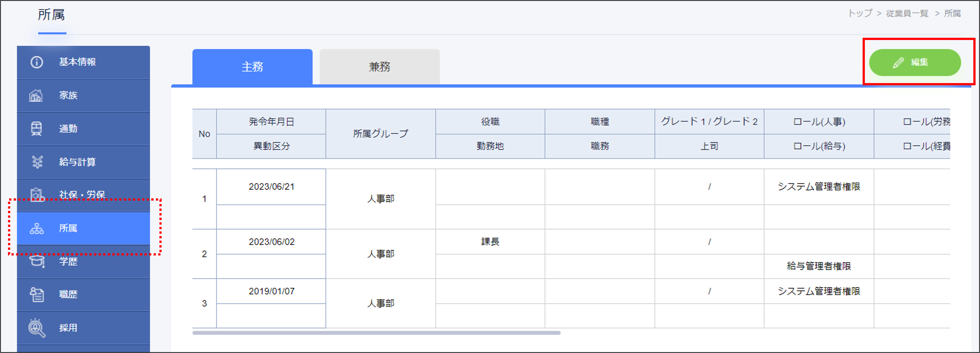Select the 学歴 graduation cap icon
980x353 pixels.
click(37, 261)
